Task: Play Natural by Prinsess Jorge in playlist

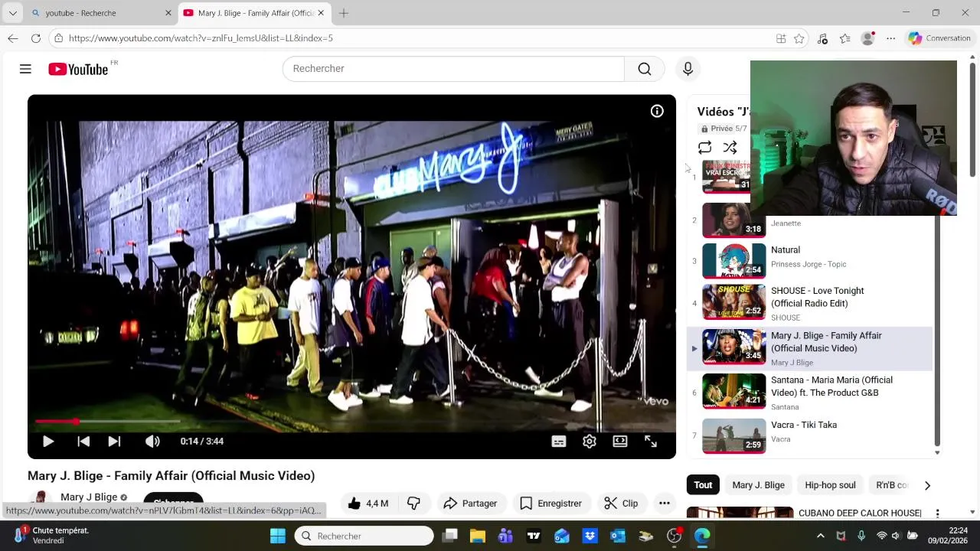Action: pos(809,261)
